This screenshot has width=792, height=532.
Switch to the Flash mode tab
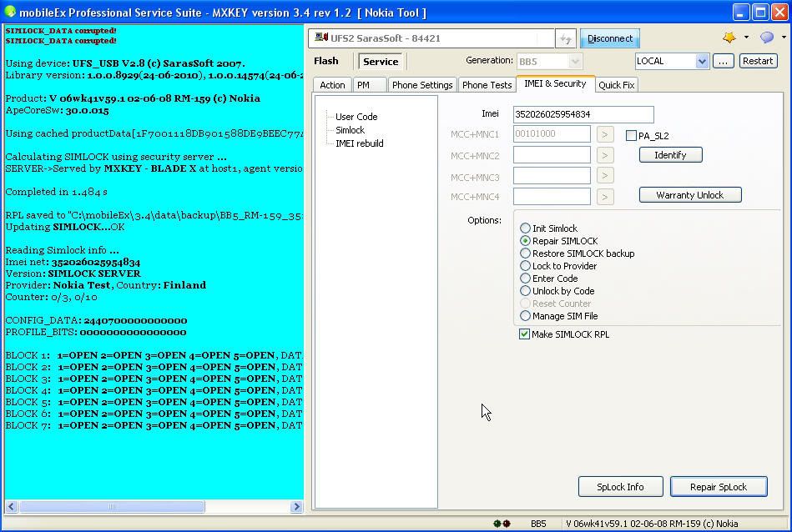click(325, 61)
